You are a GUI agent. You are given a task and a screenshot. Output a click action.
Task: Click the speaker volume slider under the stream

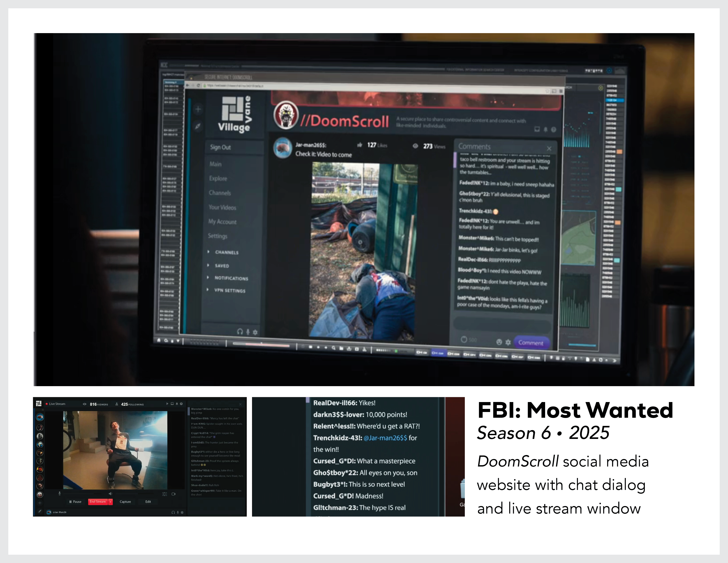[x=134, y=494]
